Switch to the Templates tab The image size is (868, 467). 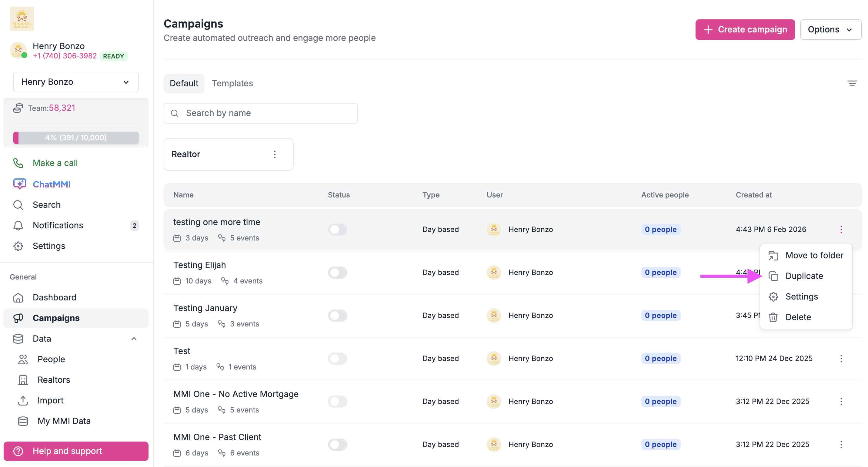pos(232,83)
